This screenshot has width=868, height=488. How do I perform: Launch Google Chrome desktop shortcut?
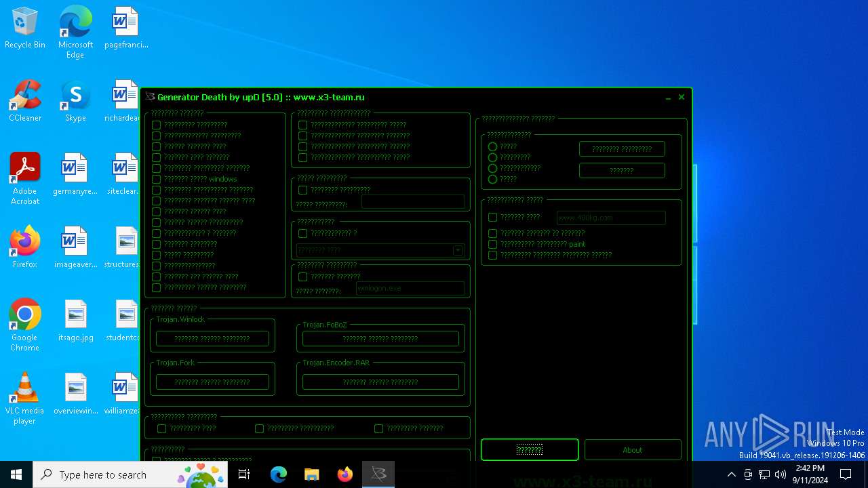pos(25,325)
